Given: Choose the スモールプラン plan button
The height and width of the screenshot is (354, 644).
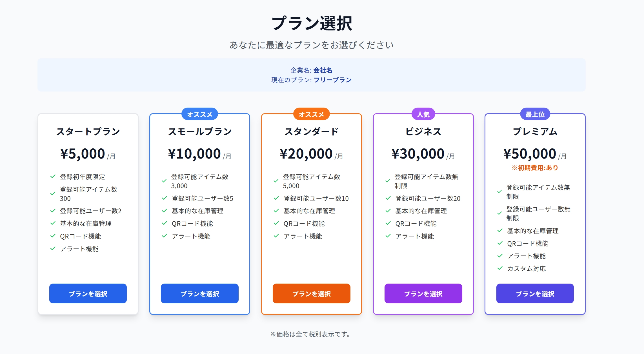Looking at the screenshot, I should [199, 293].
